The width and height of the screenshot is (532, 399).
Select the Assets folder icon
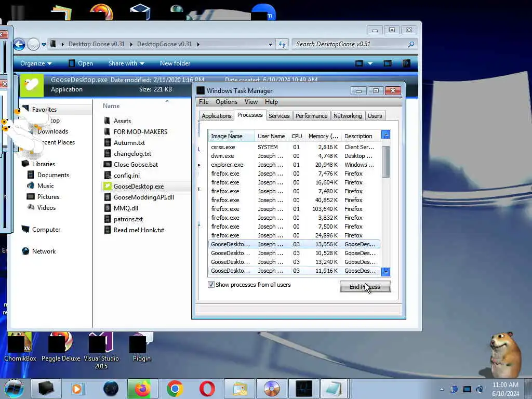click(107, 121)
